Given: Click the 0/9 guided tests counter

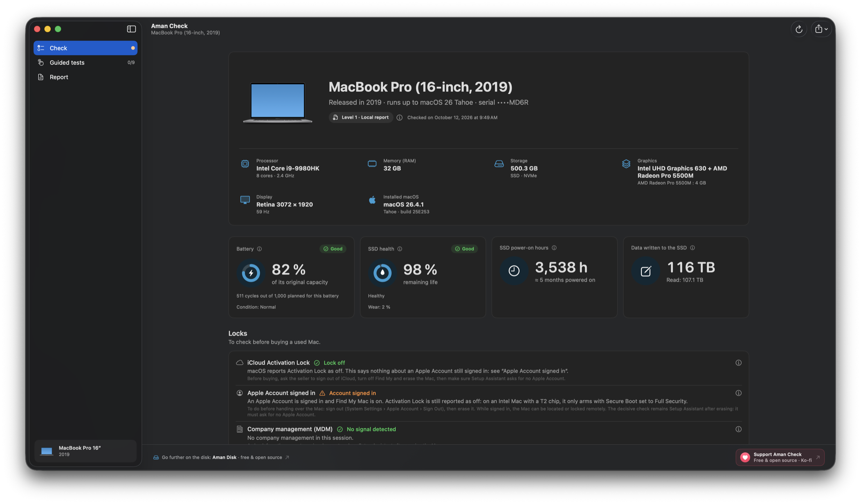Looking at the screenshot, I should (x=131, y=63).
